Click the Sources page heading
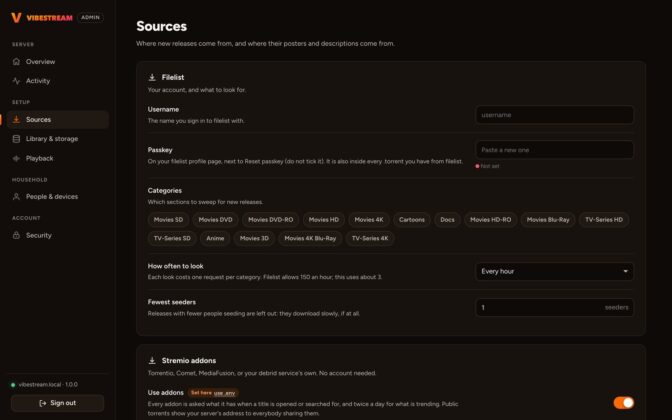 point(162,27)
